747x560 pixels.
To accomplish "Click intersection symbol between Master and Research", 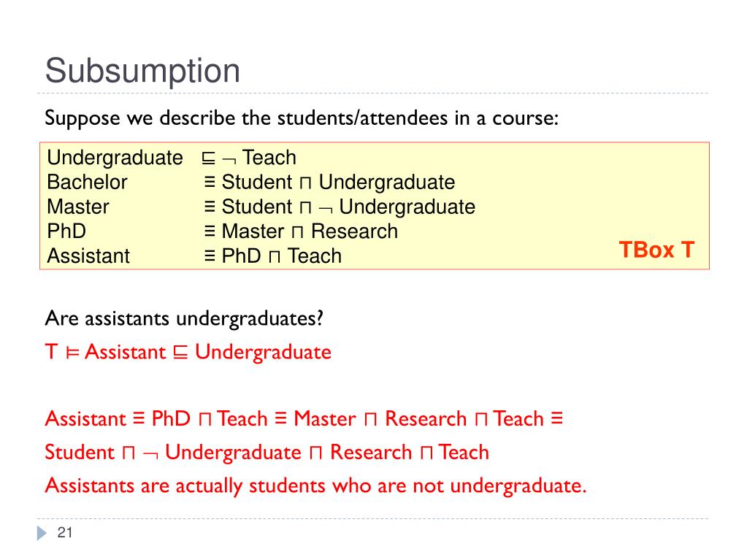I will (x=297, y=232).
